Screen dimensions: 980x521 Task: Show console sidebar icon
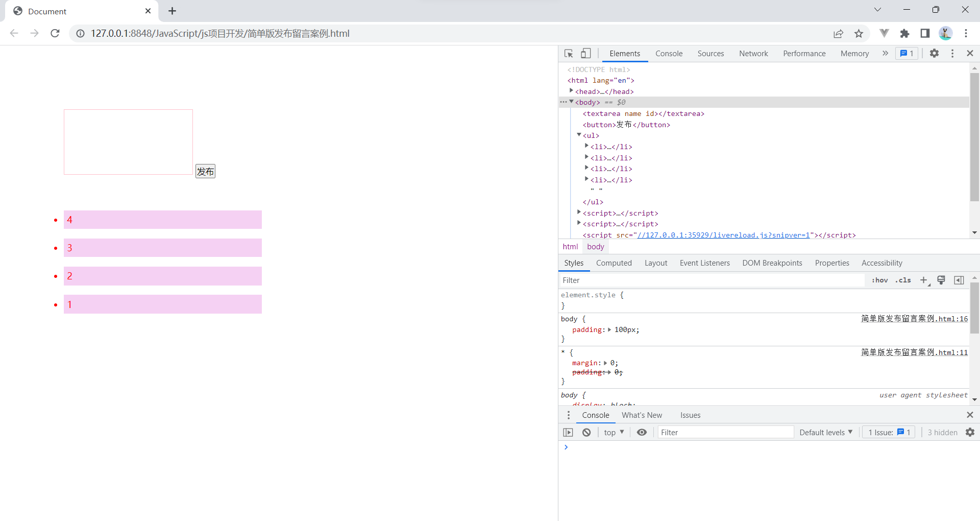[568, 433]
